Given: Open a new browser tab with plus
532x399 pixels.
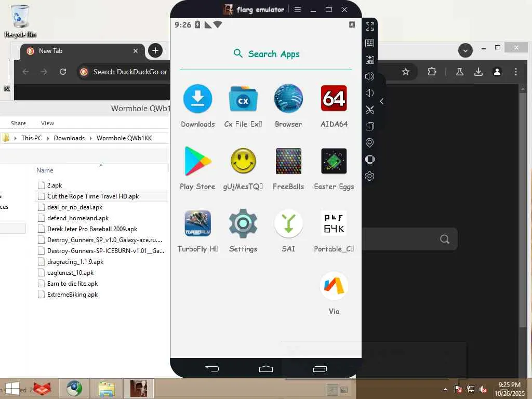Looking at the screenshot, I should 155,50.
